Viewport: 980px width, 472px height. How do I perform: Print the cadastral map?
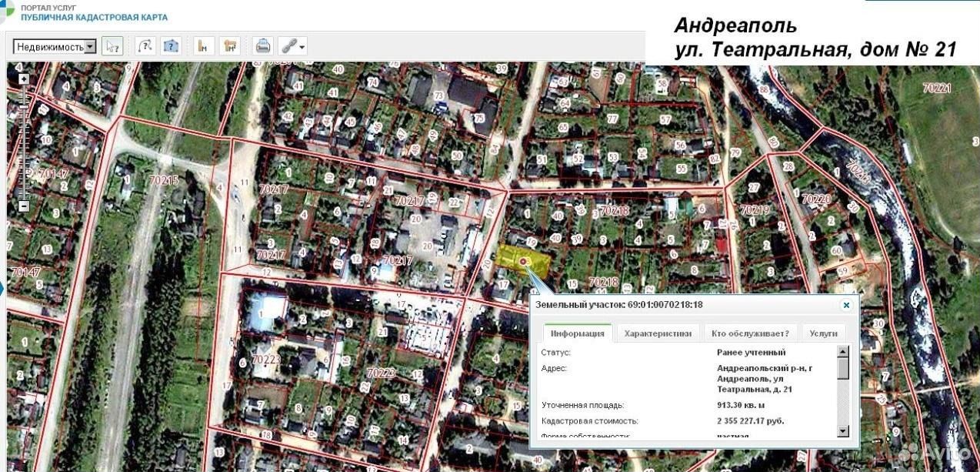pyautogui.click(x=263, y=46)
